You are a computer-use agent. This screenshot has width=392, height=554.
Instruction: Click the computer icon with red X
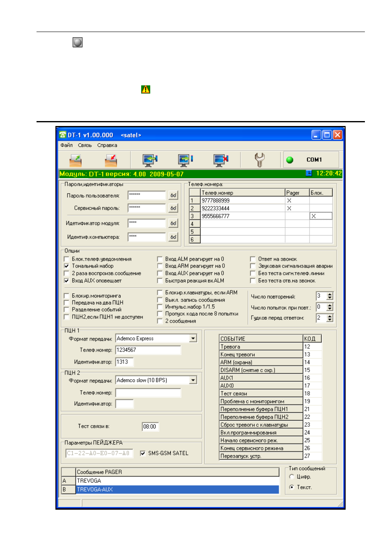pyautogui.click(x=221, y=160)
